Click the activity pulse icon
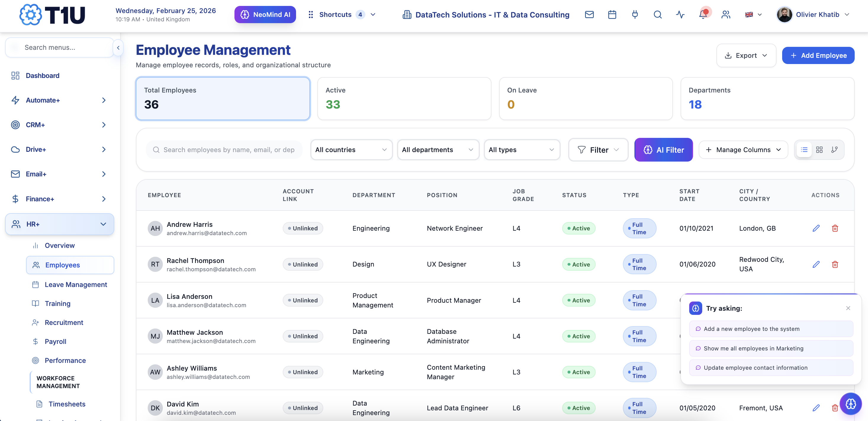Viewport: 868px width, 421px height. pyautogui.click(x=680, y=15)
